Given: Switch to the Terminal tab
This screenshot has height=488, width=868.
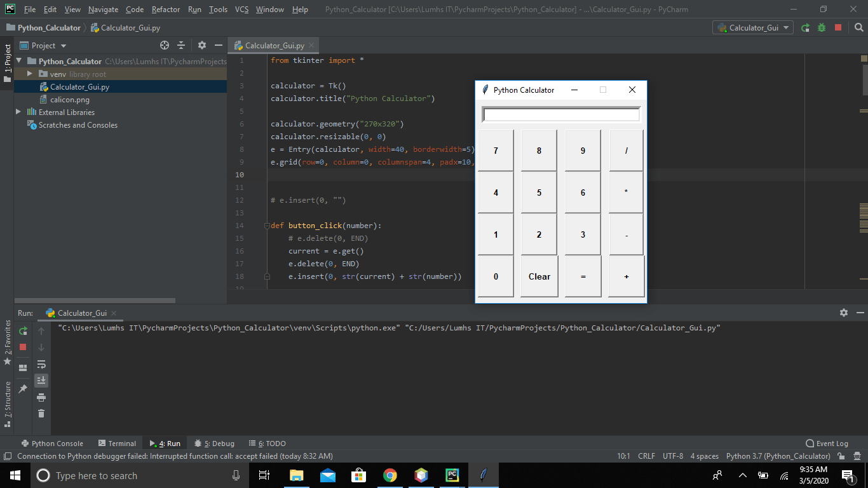Looking at the screenshot, I should (x=122, y=443).
